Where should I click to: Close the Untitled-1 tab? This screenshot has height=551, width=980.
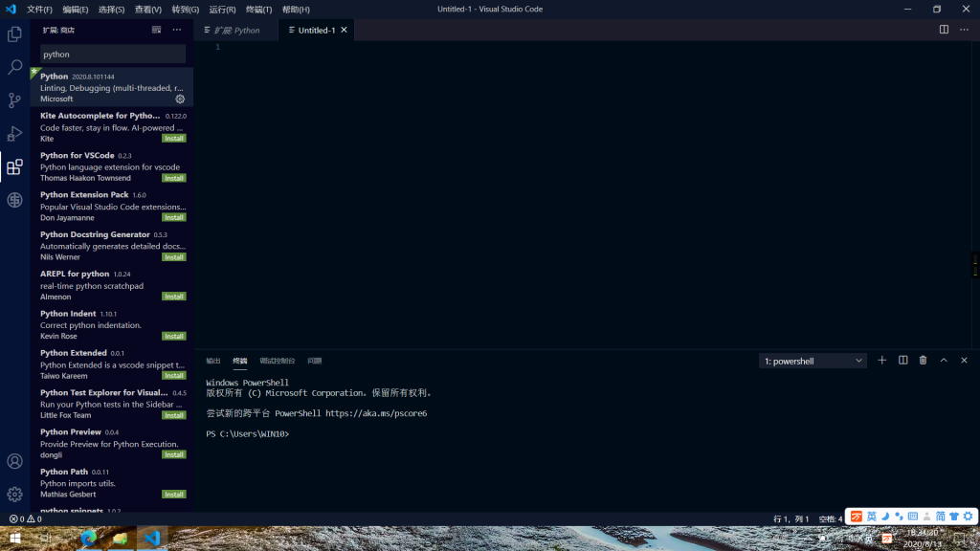tap(344, 30)
